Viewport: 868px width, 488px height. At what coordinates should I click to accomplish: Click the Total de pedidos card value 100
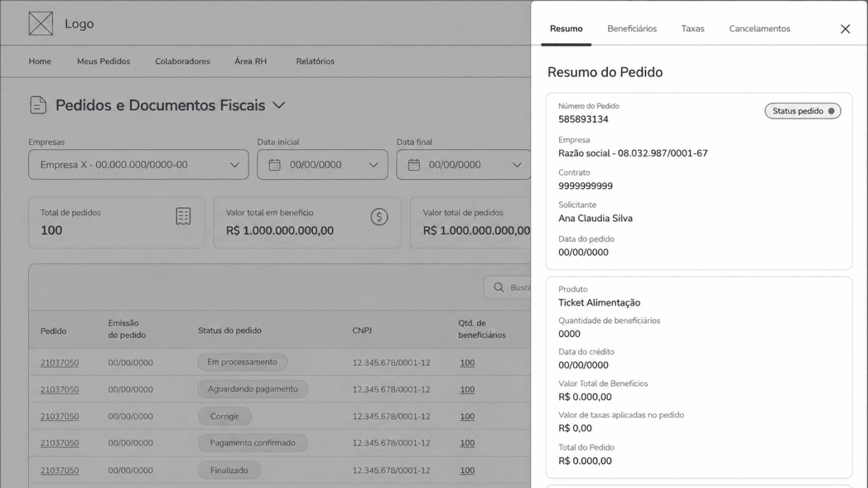click(51, 231)
